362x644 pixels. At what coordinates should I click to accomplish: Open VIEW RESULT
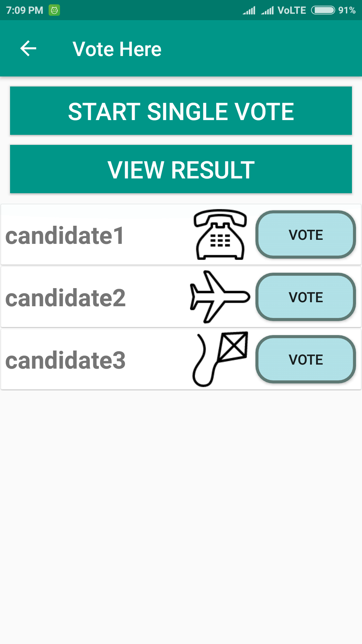coord(181,169)
